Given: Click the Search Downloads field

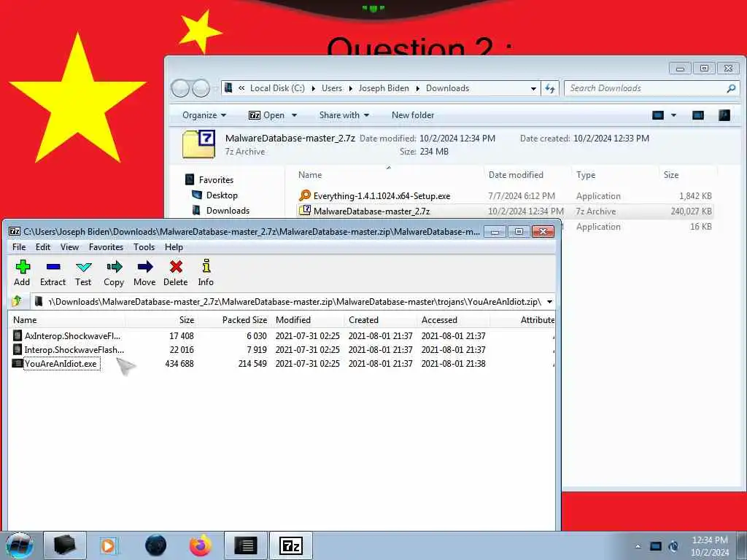Looking at the screenshot, I should (x=651, y=88).
